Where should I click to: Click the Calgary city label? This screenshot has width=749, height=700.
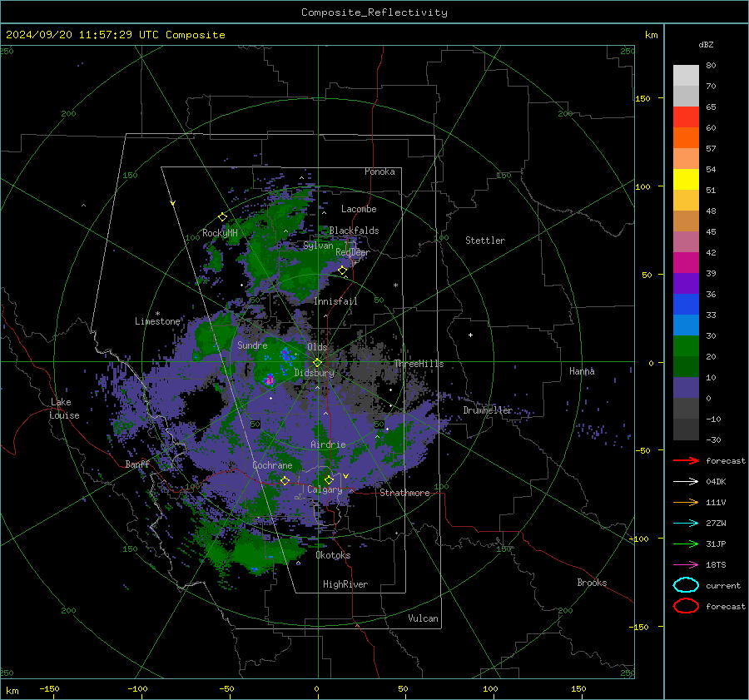[325, 489]
